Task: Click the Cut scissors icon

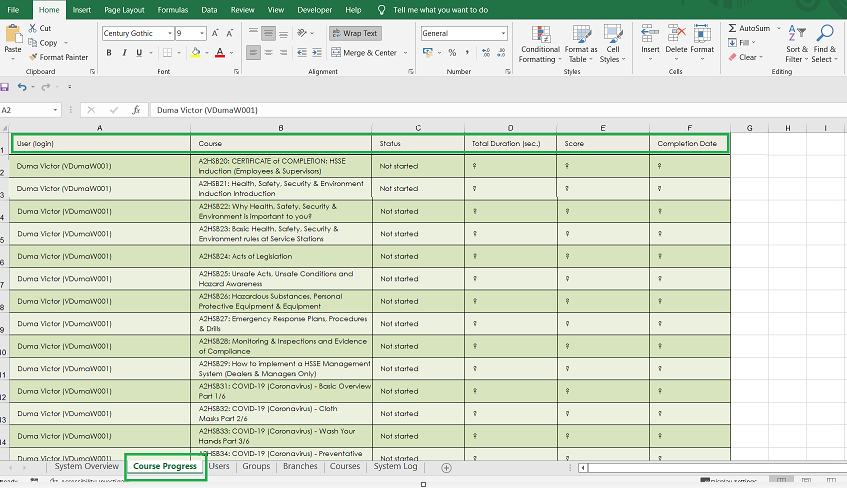Action: click(33, 28)
